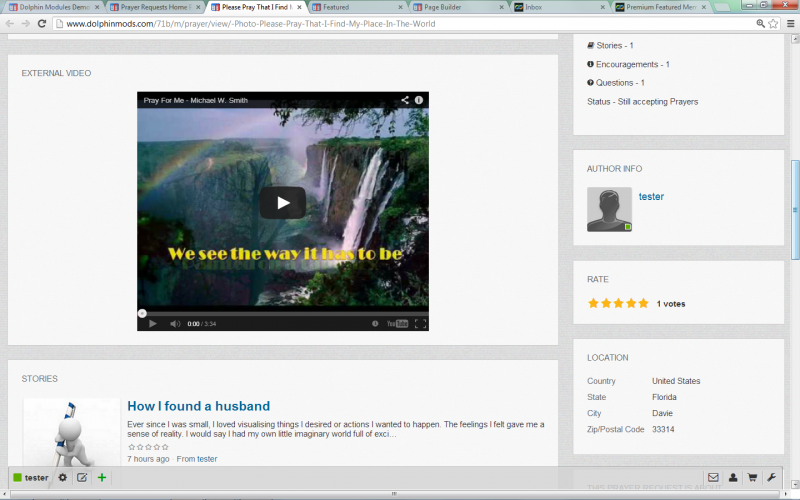
Task: Open the mail envelope icon in bottom toolbar
Action: pyautogui.click(x=713, y=478)
